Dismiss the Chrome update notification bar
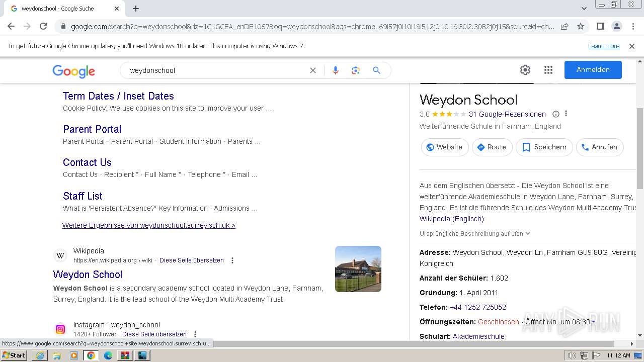Image resolution: width=644 pixels, height=362 pixels. click(x=632, y=46)
